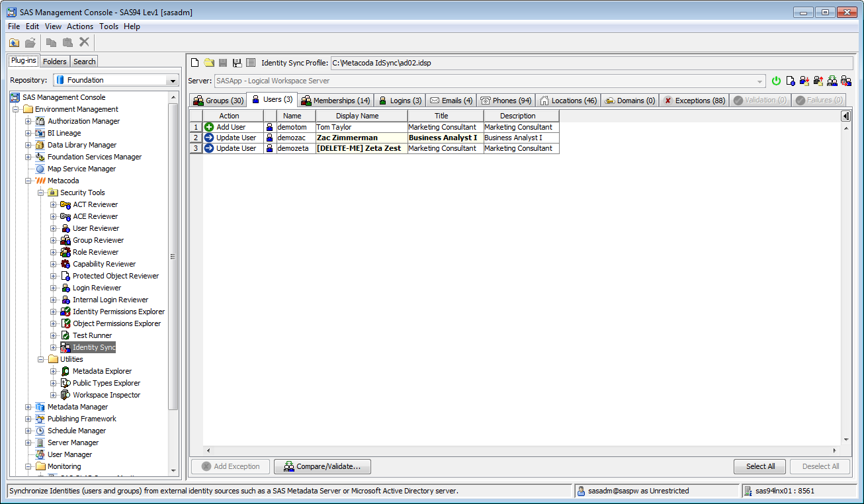Switch to the Memberships (14) tab

(335, 101)
